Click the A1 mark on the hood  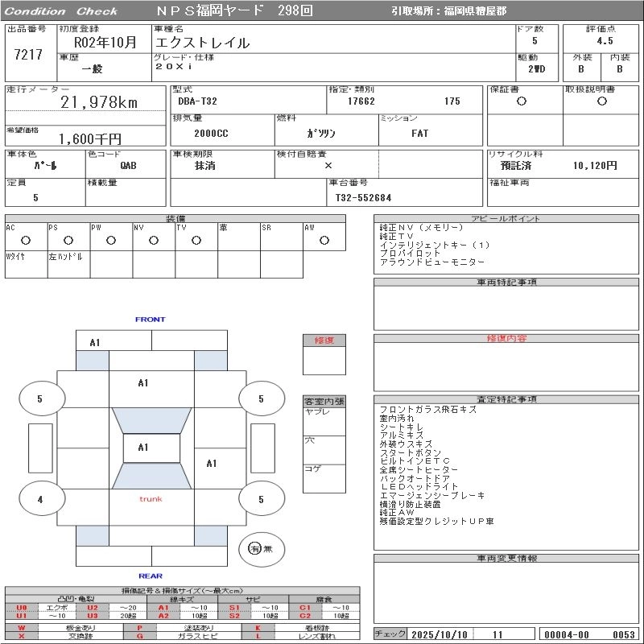click(x=143, y=383)
